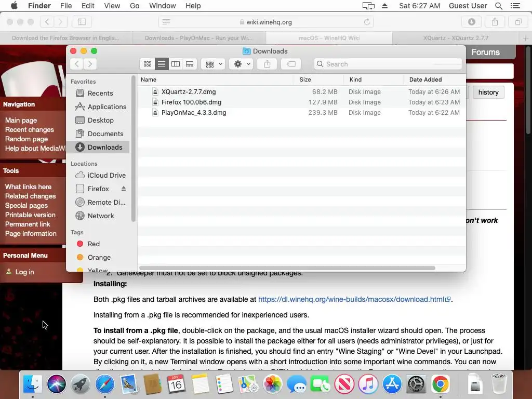Click Log in on the wiki

(24, 272)
